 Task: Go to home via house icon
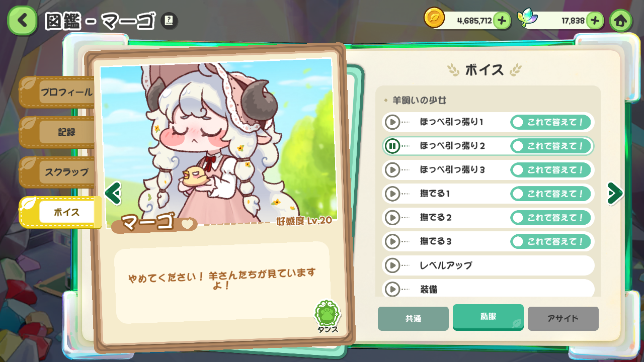tap(621, 21)
